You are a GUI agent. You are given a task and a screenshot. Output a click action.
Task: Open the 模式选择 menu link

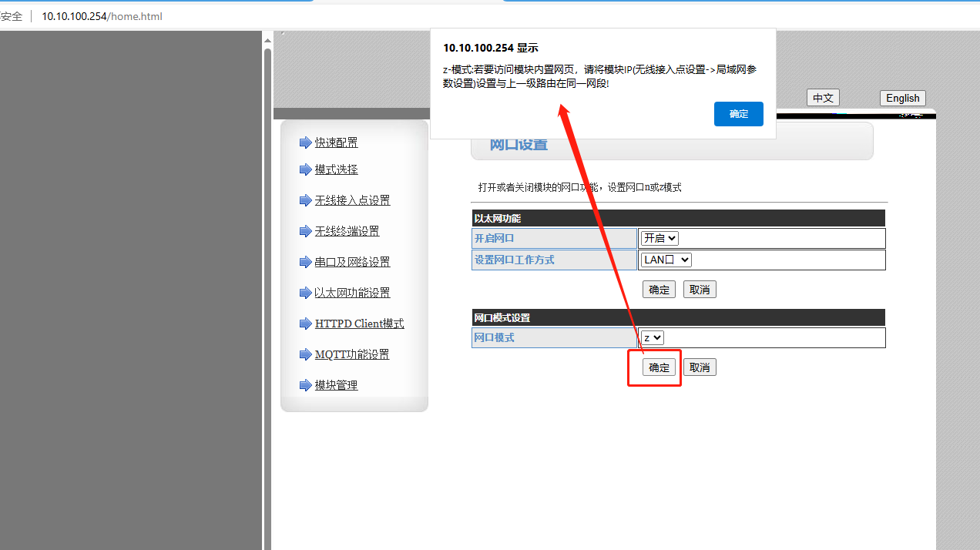point(336,169)
